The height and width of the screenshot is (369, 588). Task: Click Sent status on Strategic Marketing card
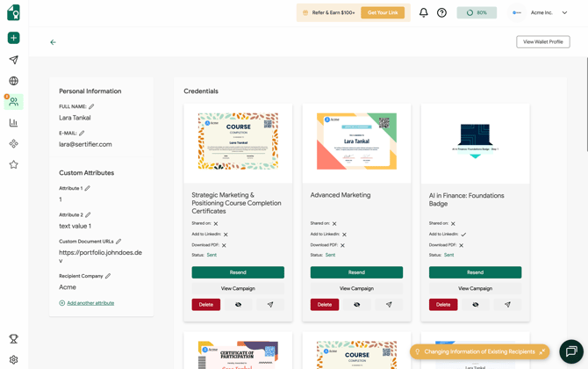click(212, 255)
